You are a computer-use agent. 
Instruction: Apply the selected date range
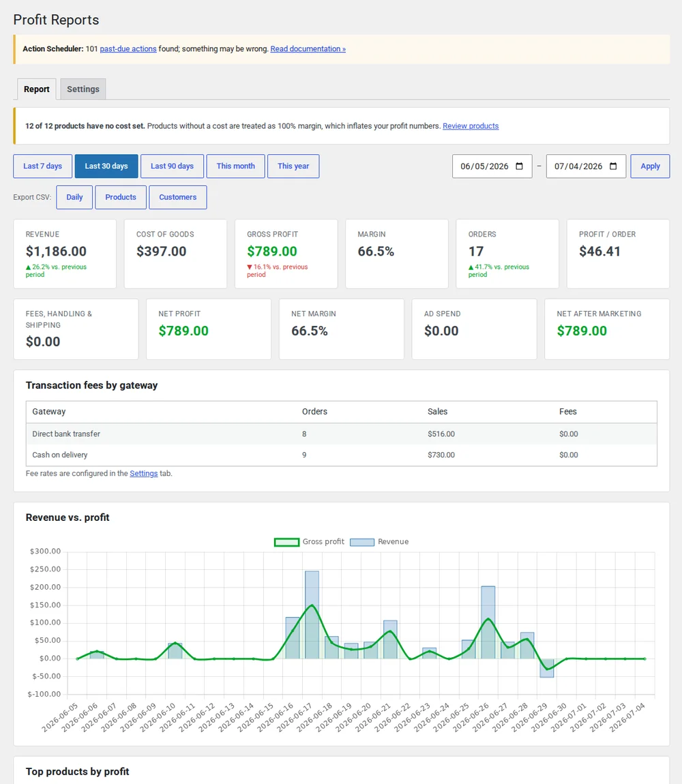click(650, 166)
